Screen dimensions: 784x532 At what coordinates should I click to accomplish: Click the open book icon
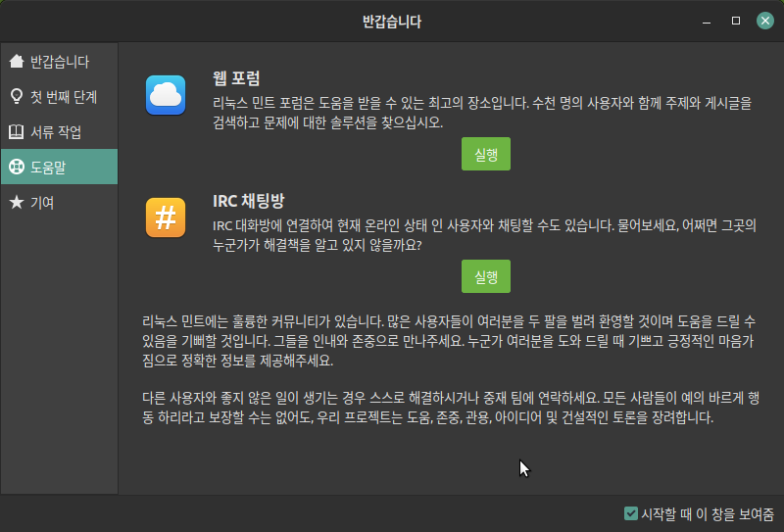point(17,132)
